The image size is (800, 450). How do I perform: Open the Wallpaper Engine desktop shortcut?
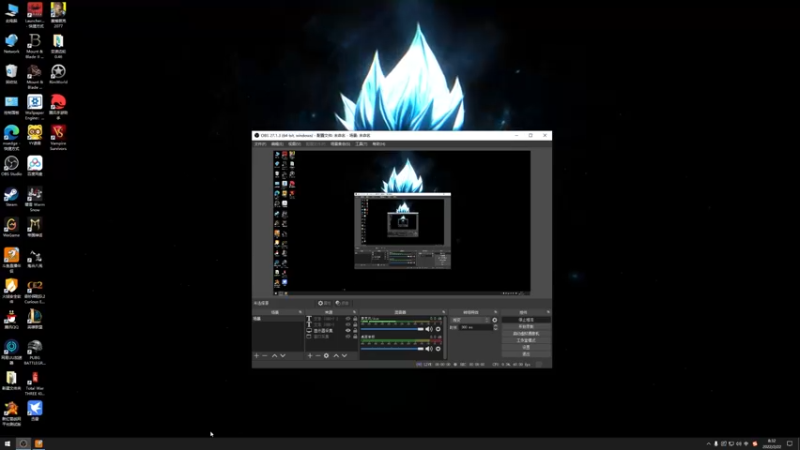35,107
